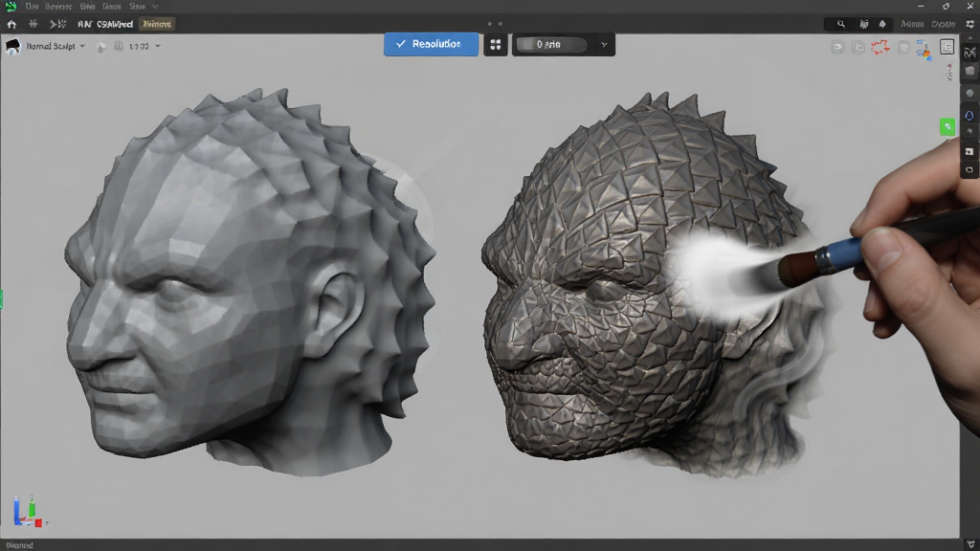
Task: Click the white square icon in right sidebar
Action: pos(969,151)
